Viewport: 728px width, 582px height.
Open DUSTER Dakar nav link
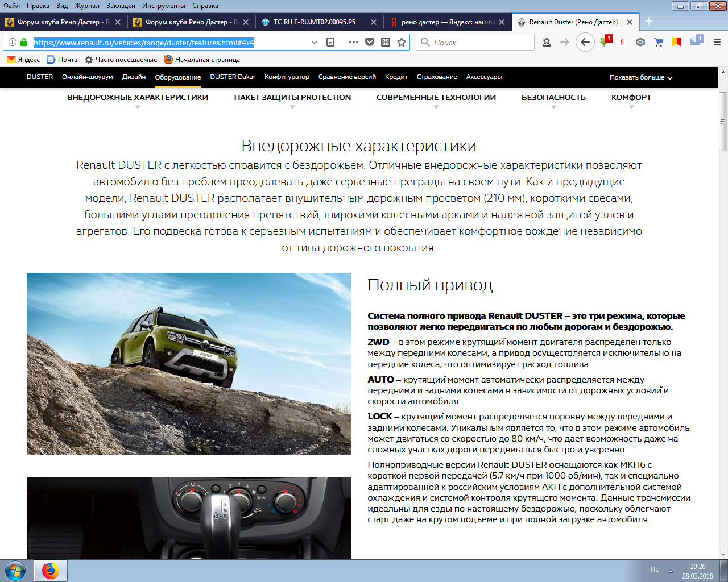click(x=233, y=77)
